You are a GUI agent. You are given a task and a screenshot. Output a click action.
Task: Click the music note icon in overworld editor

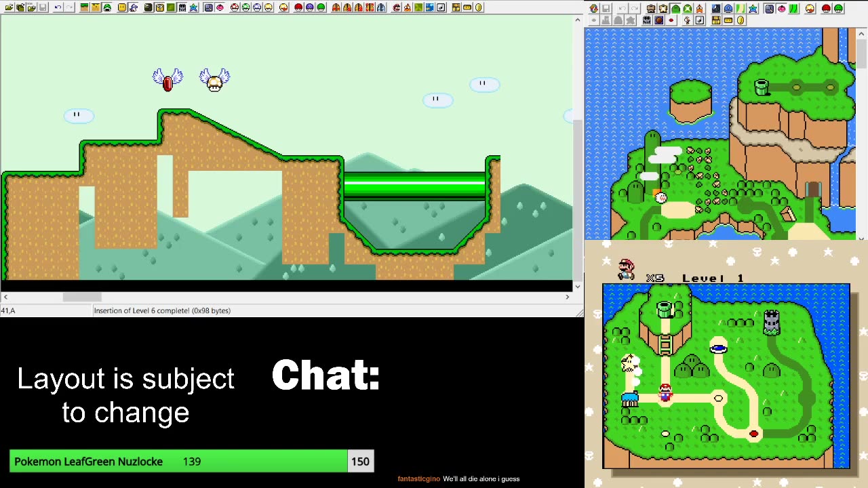coord(699,20)
